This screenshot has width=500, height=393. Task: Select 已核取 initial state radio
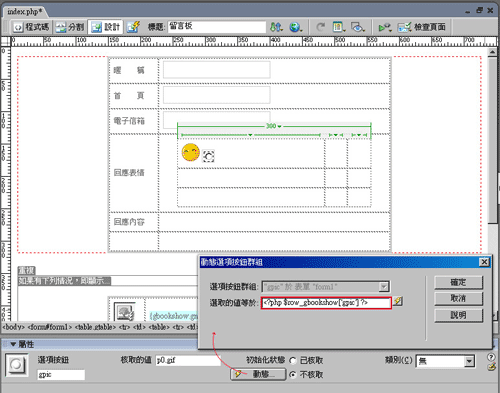pyautogui.click(x=293, y=361)
